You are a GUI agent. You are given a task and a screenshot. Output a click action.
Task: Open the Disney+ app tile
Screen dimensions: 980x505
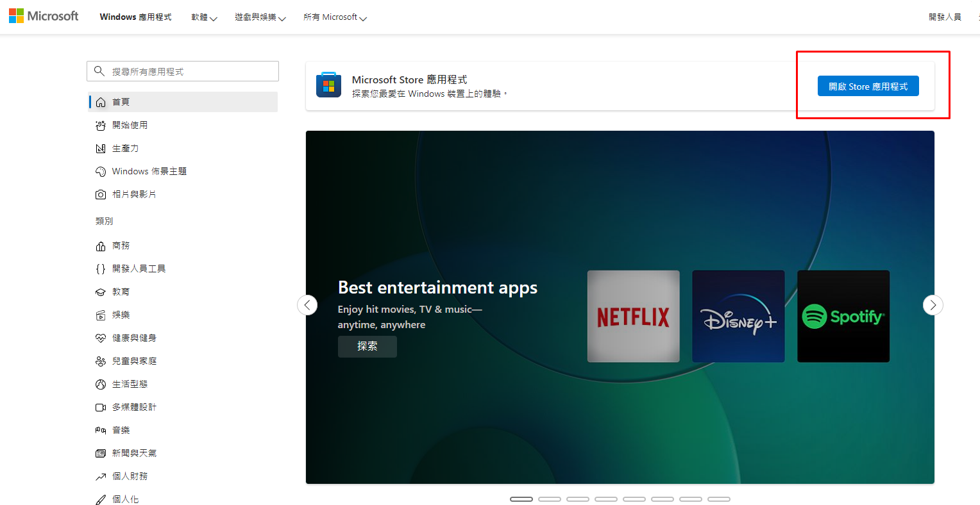click(738, 317)
